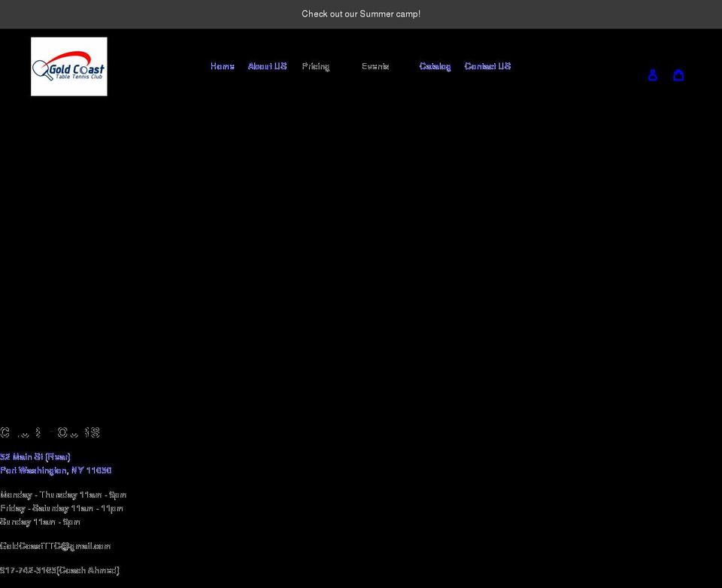Click the Club Hours heading
This screenshot has width=722, height=588.
pyautogui.click(x=50, y=432)
